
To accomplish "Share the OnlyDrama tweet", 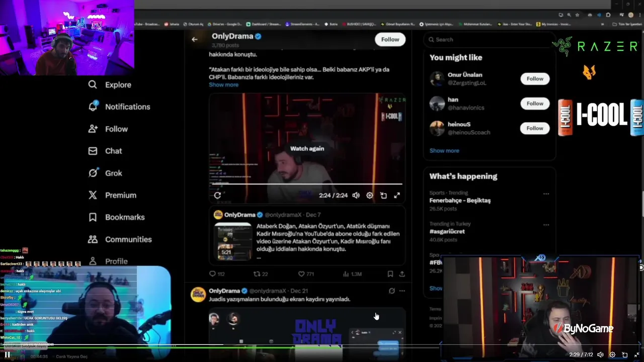I will [402, 274].
